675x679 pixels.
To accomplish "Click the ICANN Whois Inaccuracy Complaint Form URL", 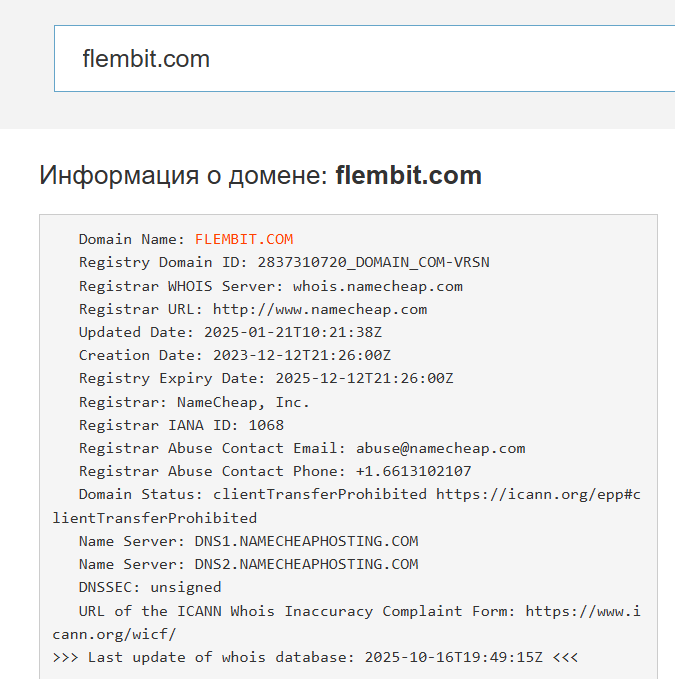I will click(x=583, y=611).
